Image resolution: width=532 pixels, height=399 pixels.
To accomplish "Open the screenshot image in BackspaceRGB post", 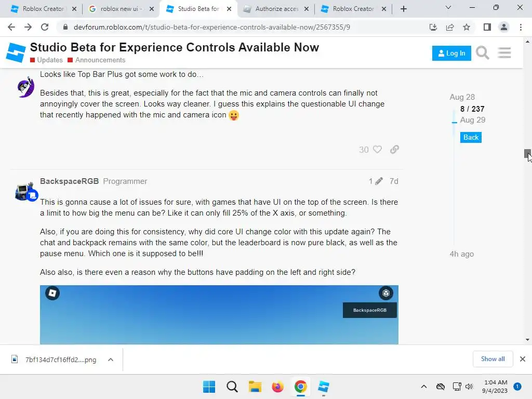I will (x=219, y=315).
